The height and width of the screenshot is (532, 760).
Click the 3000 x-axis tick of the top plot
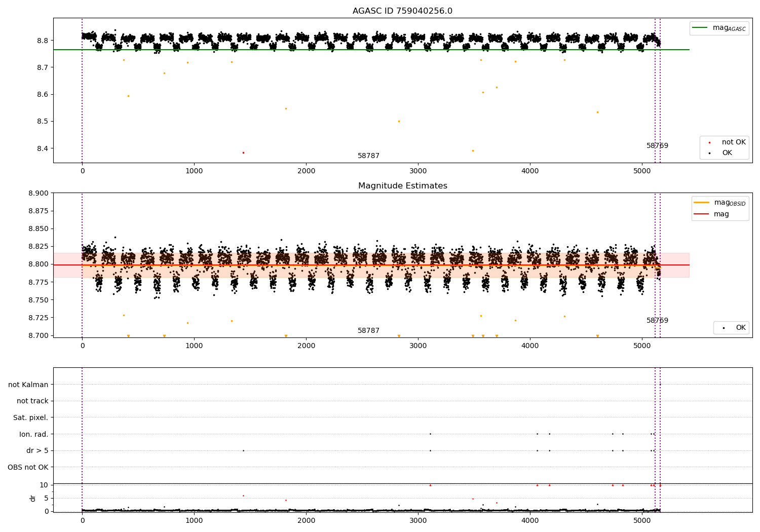pyautogui.click(x=418, y=171)
